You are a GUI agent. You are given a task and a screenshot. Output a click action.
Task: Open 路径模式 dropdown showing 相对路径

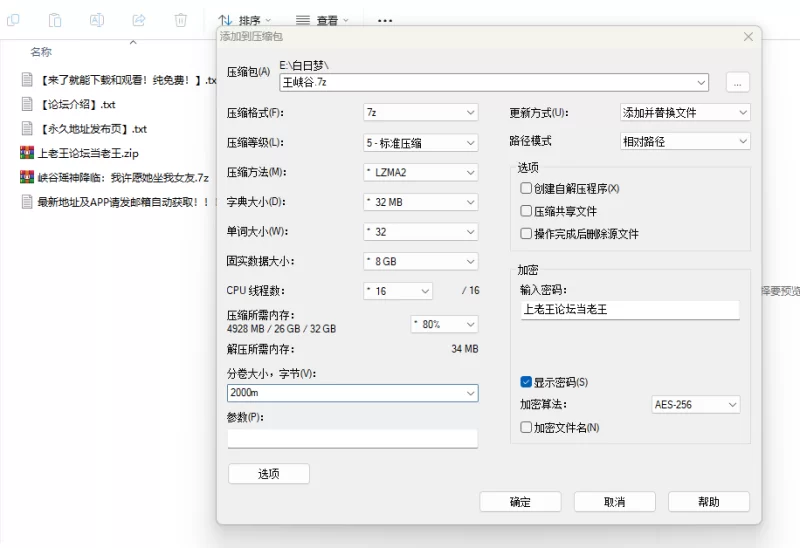pos(685,141)
